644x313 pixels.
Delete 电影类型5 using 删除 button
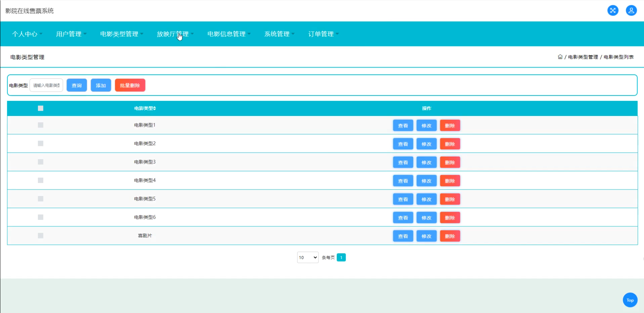(x=450, y=199)
